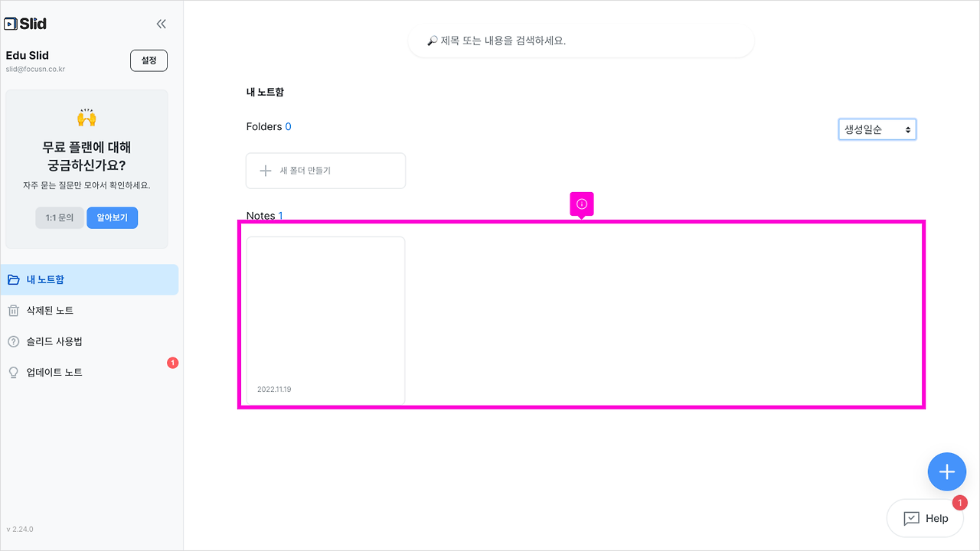Click the Help badge showing 1 unread message
The image size is (980, 551).
[959, 503]
